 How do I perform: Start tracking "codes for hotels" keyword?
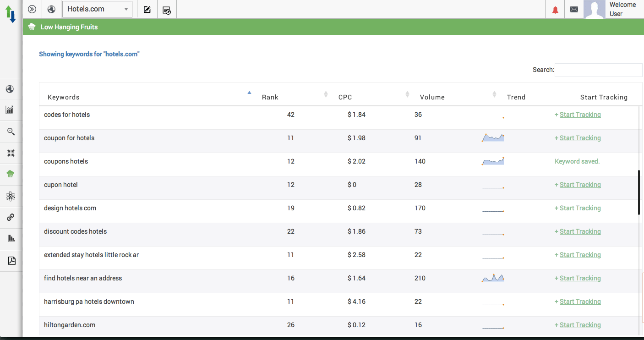580,115
